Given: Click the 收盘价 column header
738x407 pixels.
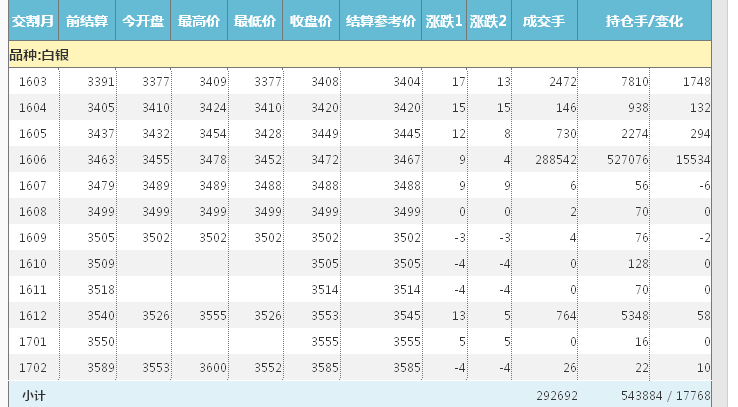Looking at the screenshot, I should (311, 21).
